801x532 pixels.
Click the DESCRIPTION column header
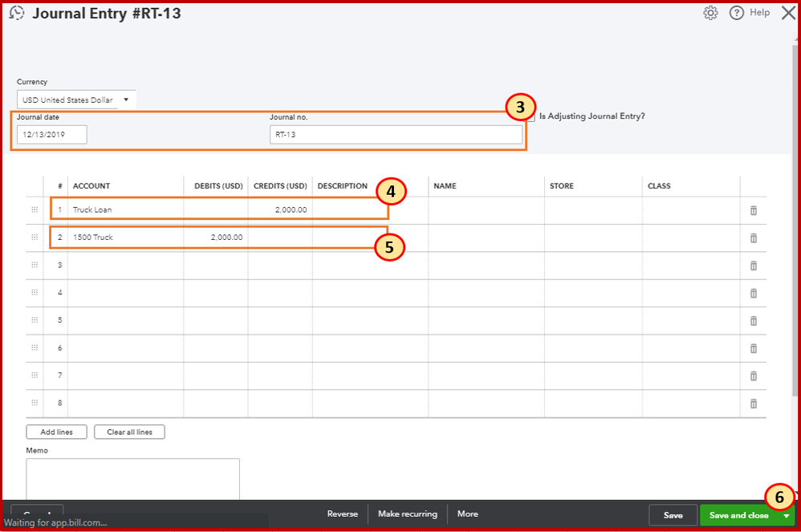click(x=342, y=186)
